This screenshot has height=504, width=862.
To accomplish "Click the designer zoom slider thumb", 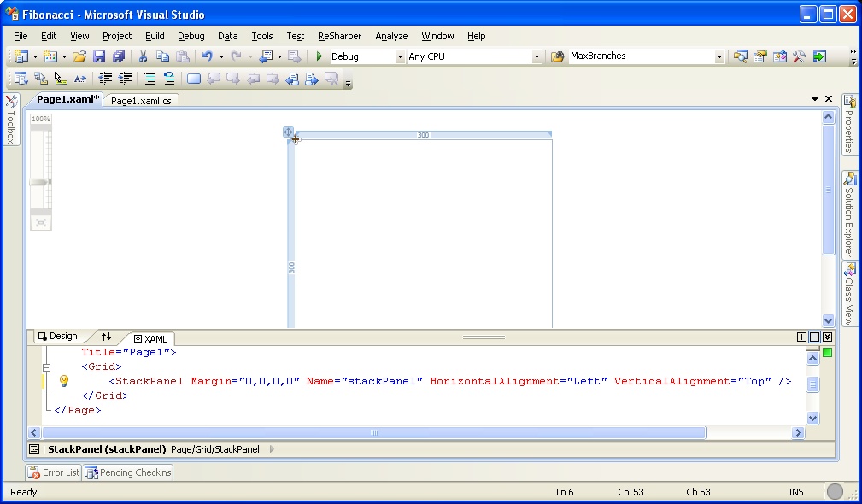I will click(41, 181).
